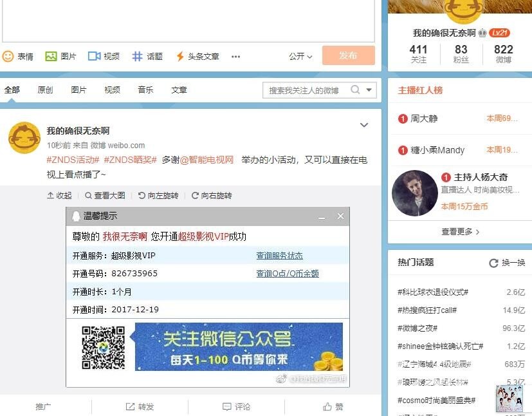
Task: Open the floating anime thumbnail at bottom right
Action: (509, 399)
